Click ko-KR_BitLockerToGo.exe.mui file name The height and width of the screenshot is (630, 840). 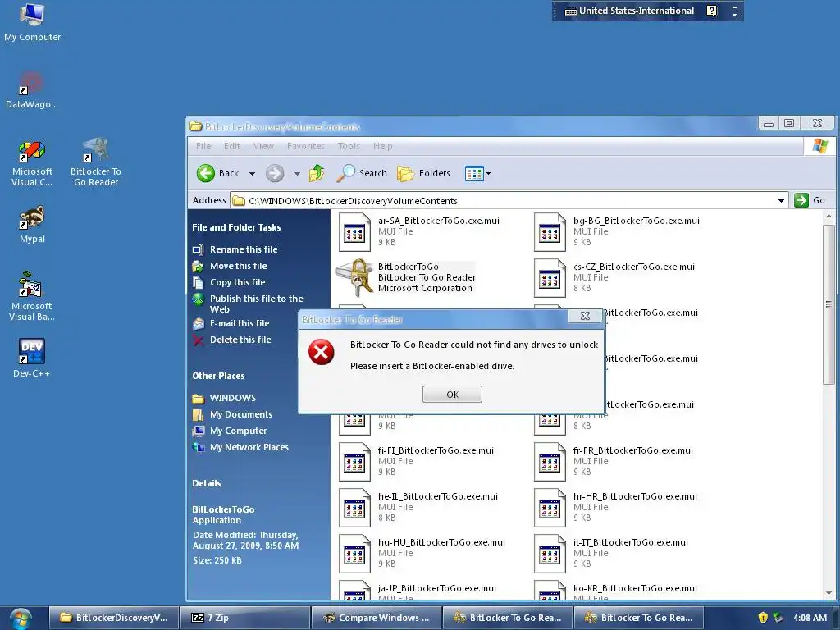[635, 588]
